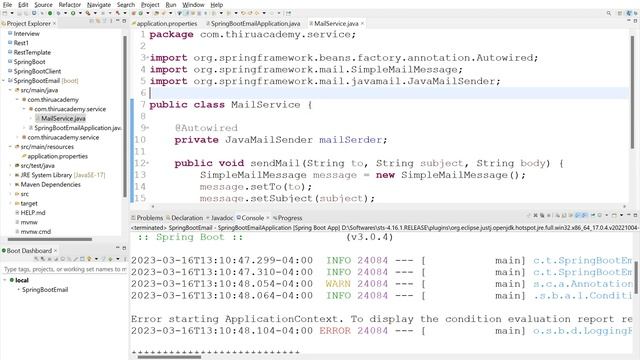Minimize the Console panel
Image resolution: width=640 pixels, height=360 pixels.
629,215
